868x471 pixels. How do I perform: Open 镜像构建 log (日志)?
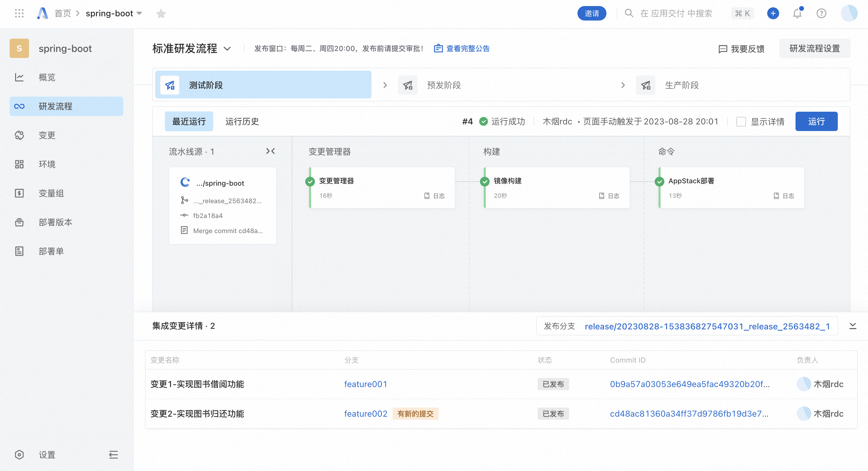point(609,196)
